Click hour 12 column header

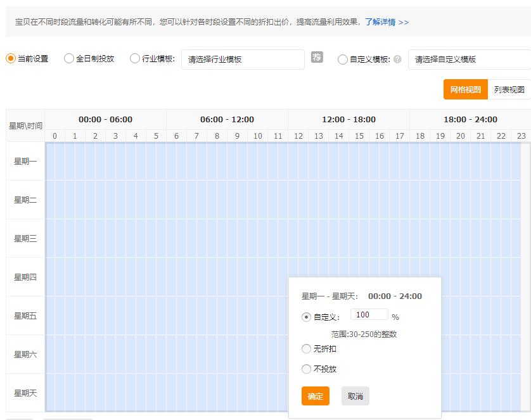pos(298,136)
